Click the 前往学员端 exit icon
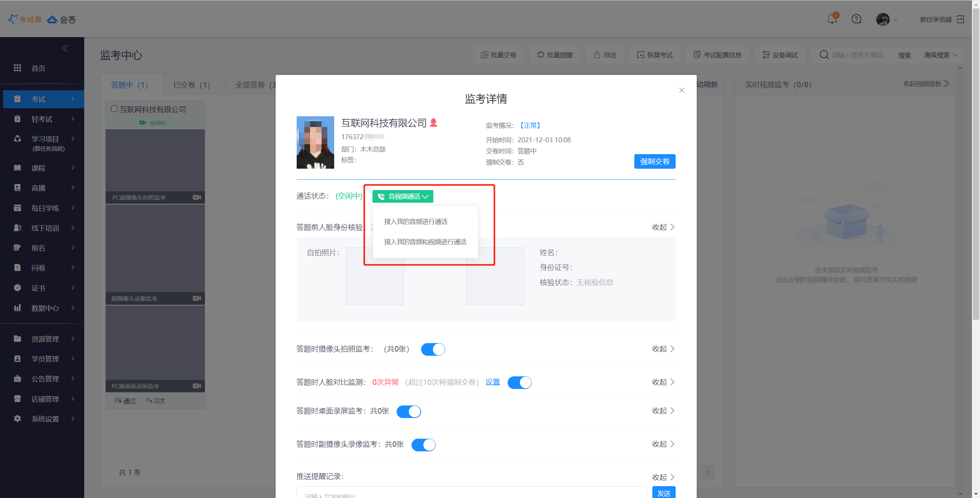Screen dimensions: 980x498 pyautogui.click(x=960, y=19)
